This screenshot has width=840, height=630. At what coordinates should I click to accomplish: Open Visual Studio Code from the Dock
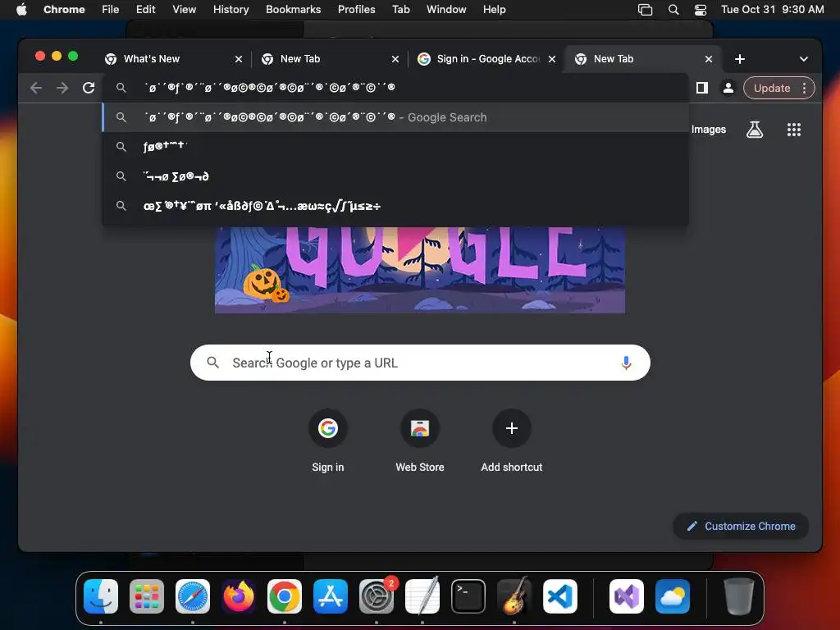coord(560,596)
